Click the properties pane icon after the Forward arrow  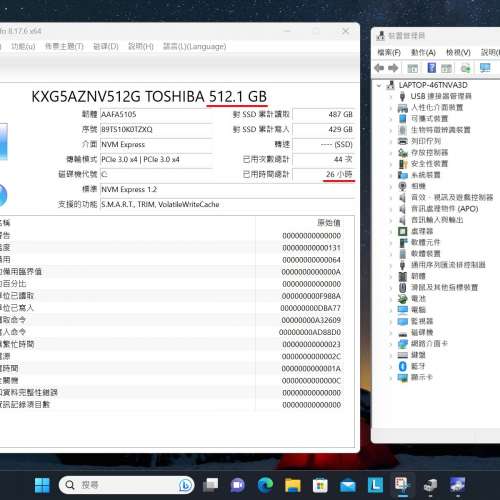(x=413, y=68)
